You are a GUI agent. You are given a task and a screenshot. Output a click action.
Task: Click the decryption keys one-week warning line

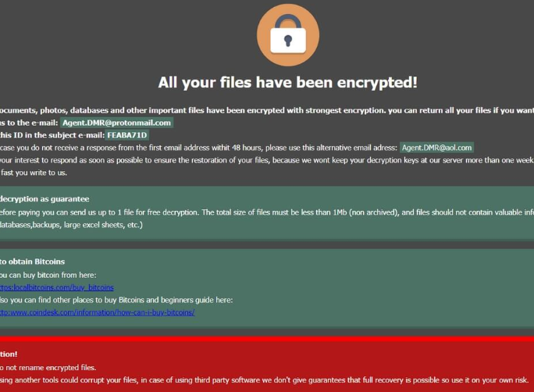[265, 160]
